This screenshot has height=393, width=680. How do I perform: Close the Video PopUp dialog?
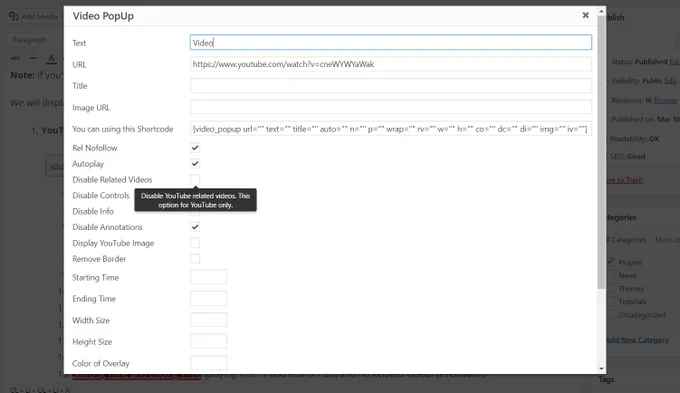pyautogui.click(x=585, y=15)
